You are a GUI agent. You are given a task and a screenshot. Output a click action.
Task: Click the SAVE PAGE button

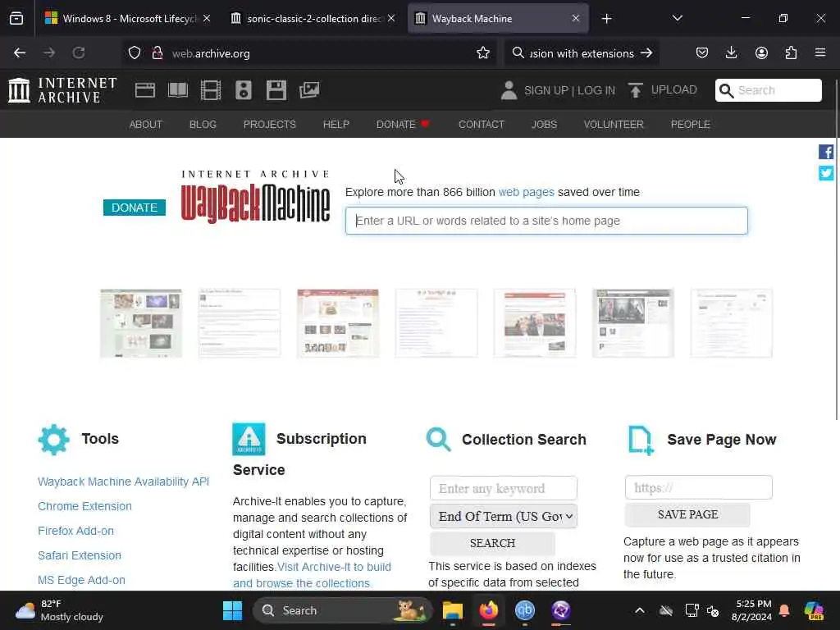tap(687, 514)
